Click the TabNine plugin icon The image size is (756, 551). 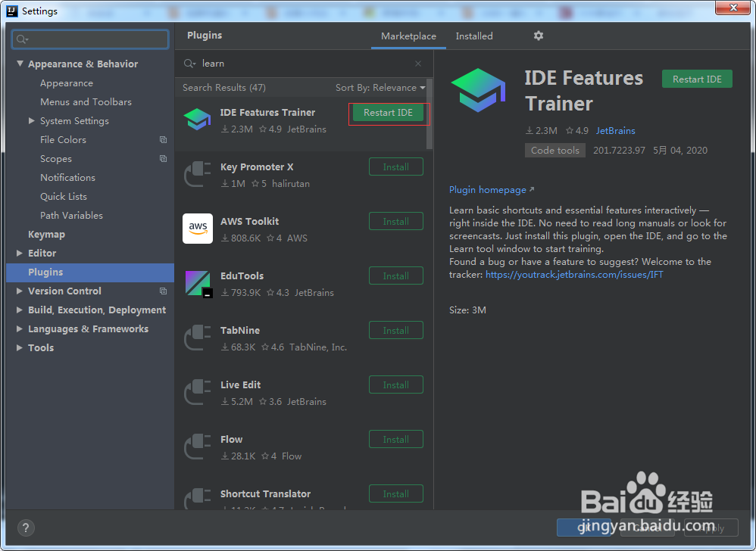(198, 337)
